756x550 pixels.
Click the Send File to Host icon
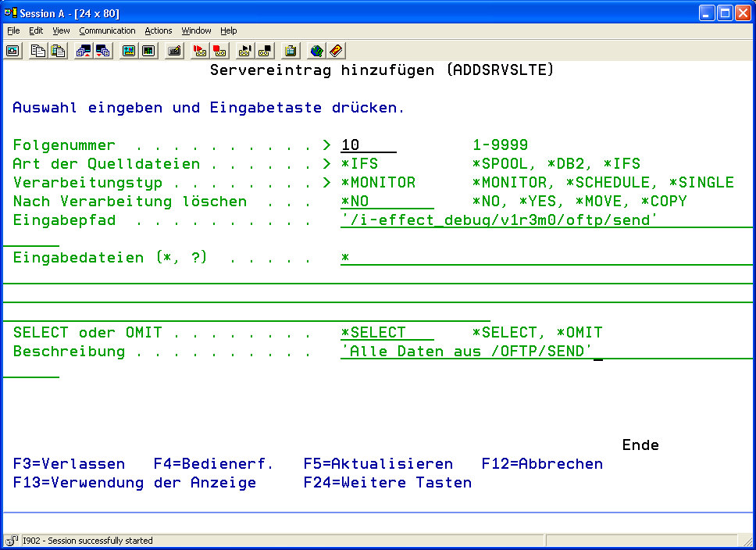(x=84, y=51)
